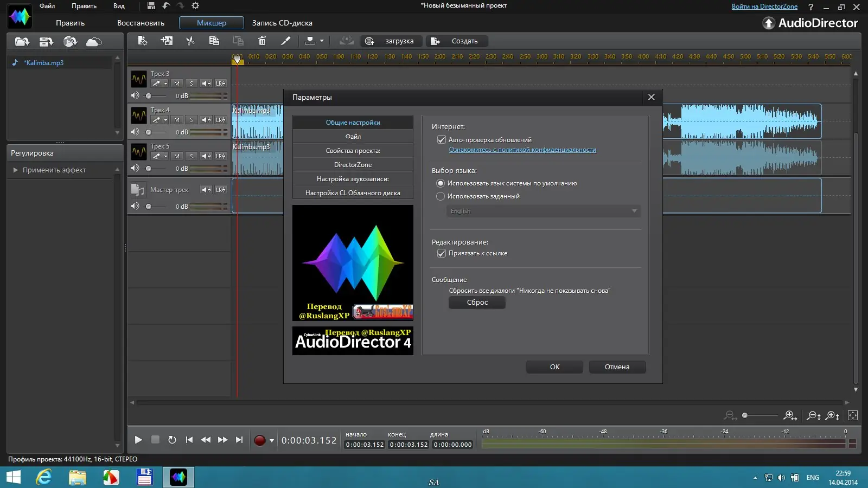Click the scissors cut icon in toolbar
The height and width of the screenshot is (488, 868).
click(190, 41)
